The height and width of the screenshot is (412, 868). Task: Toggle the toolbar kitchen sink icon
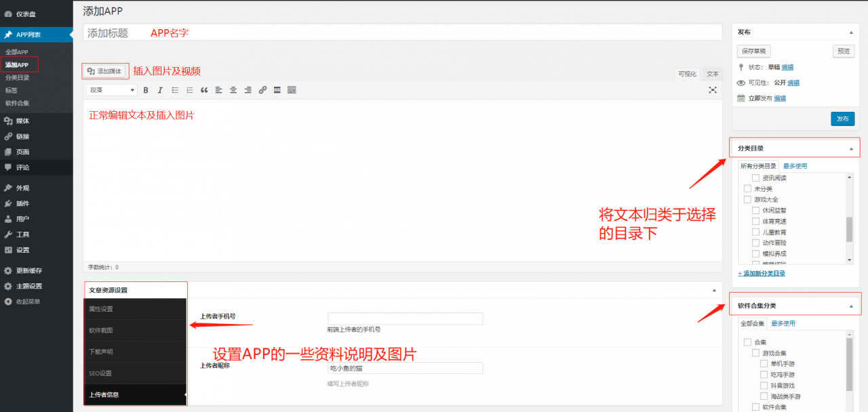pyautogui.click(x=292, y=90)
